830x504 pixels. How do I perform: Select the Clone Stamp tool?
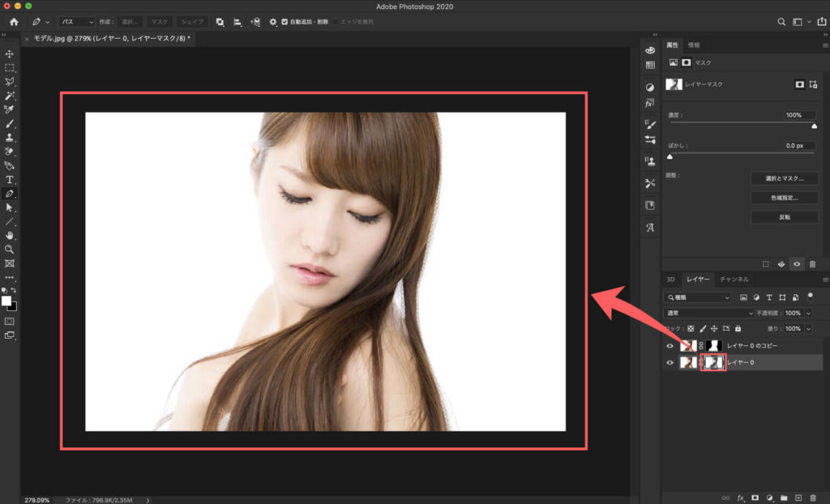pyautogui.click(x=9, y=138)
